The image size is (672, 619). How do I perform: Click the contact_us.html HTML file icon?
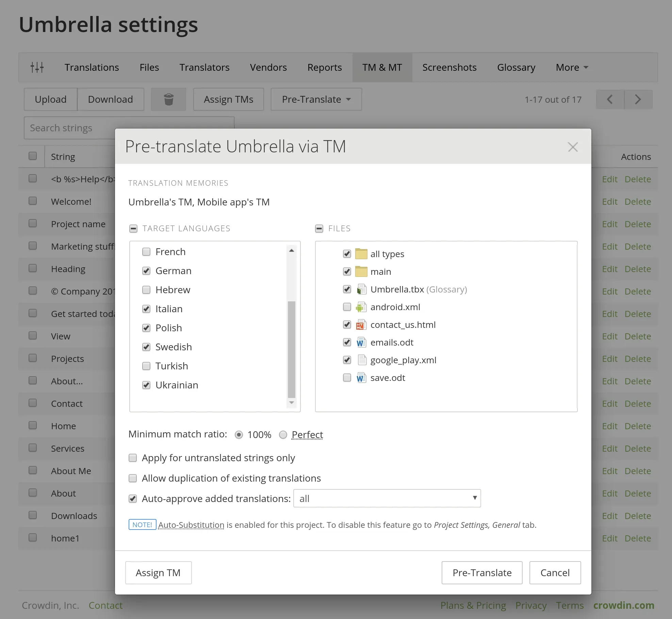(361, 324)
